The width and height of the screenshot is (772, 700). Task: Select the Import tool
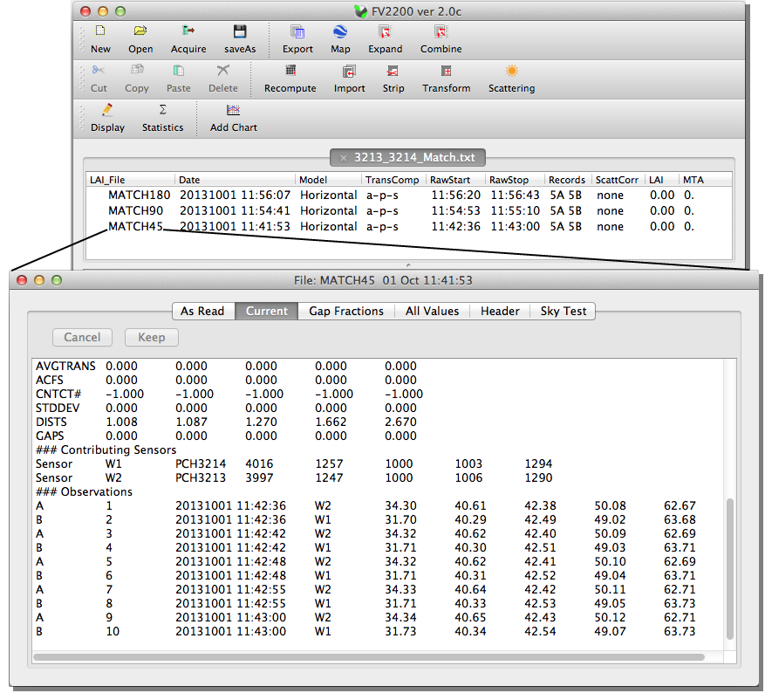348,79
